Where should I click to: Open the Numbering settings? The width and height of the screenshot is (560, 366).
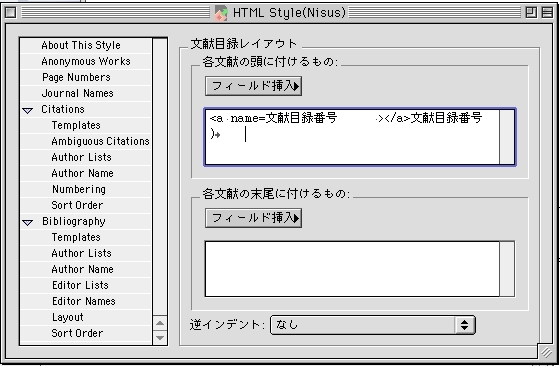point(86,189)
